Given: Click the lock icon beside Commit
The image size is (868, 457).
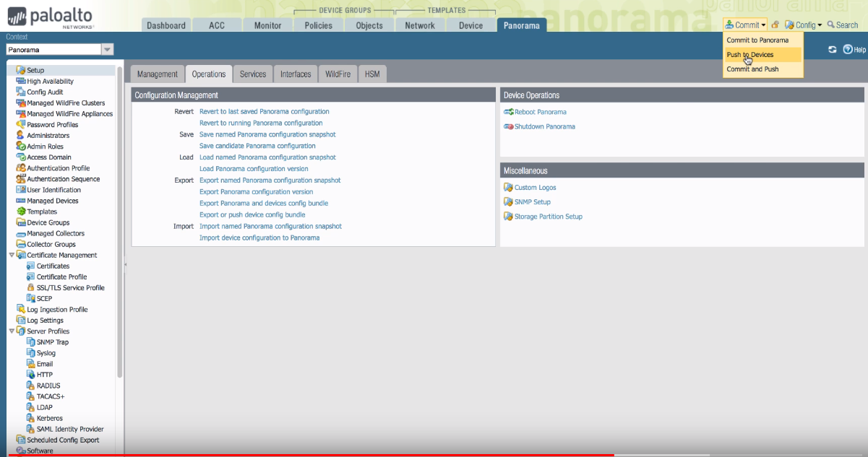Looking at the screenshot, I should click(775, 25).
